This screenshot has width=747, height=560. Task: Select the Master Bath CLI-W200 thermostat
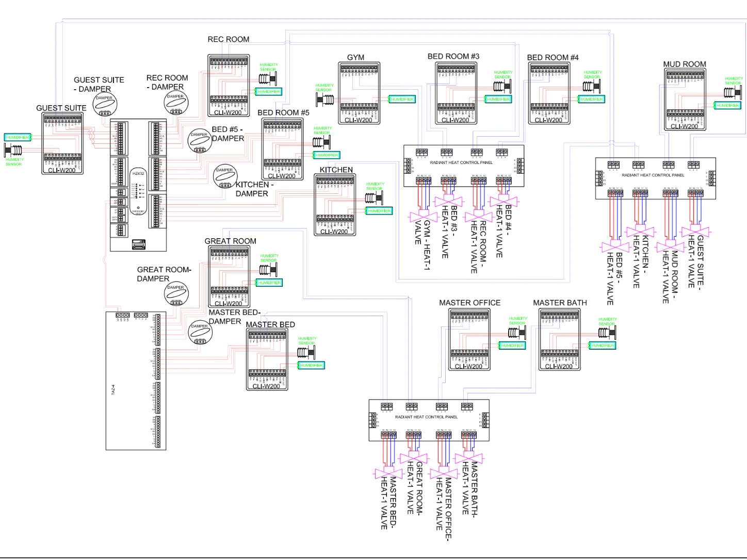pos(559,339)
